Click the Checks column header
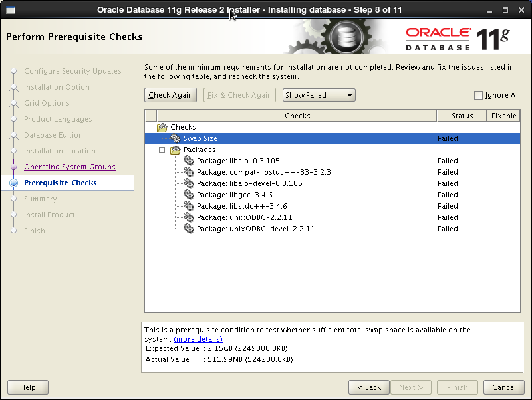 click(297, 116)
